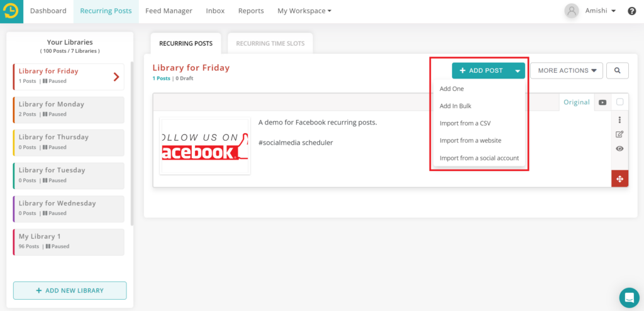Click the '0 Draft' text
The image size is (644, 311).
184,78
